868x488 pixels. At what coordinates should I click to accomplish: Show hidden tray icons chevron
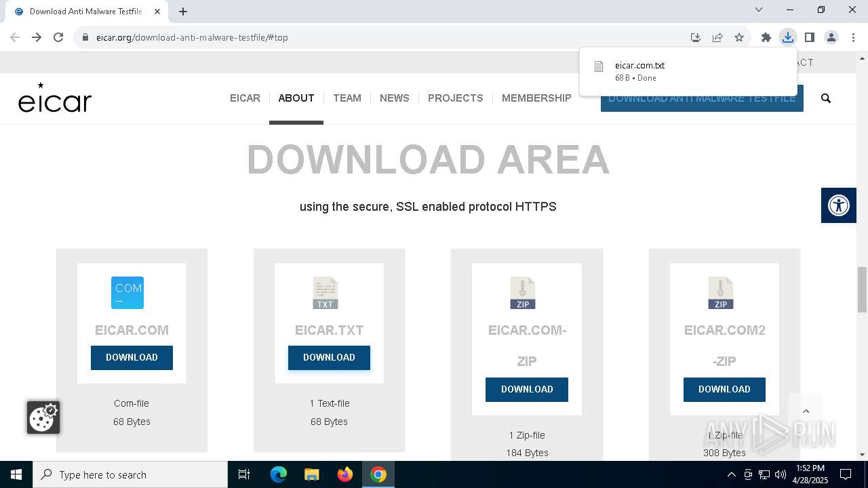click(x=732, y=474)
